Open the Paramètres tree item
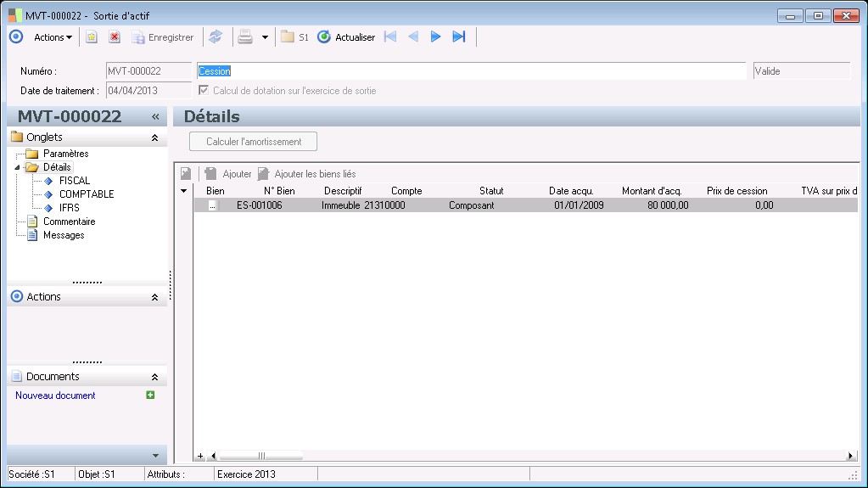The image size is (868, 488). (x=65, y=154)
